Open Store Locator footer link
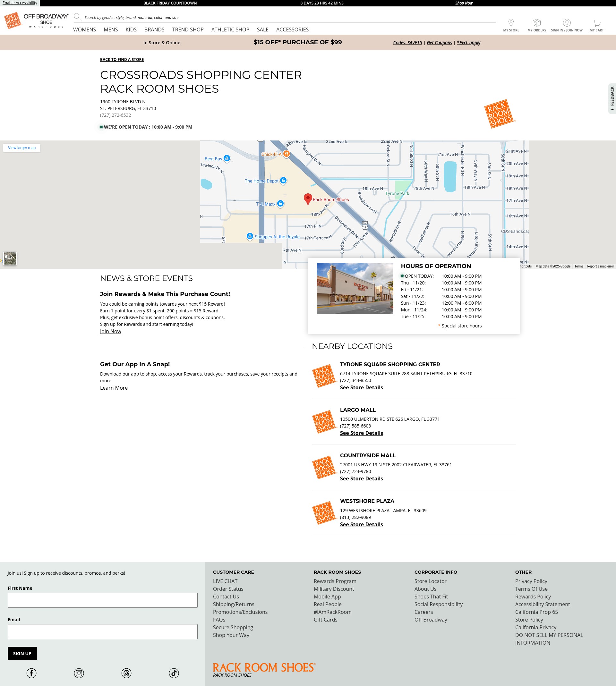This screenshot has height=686, width=616. [430, 581]
